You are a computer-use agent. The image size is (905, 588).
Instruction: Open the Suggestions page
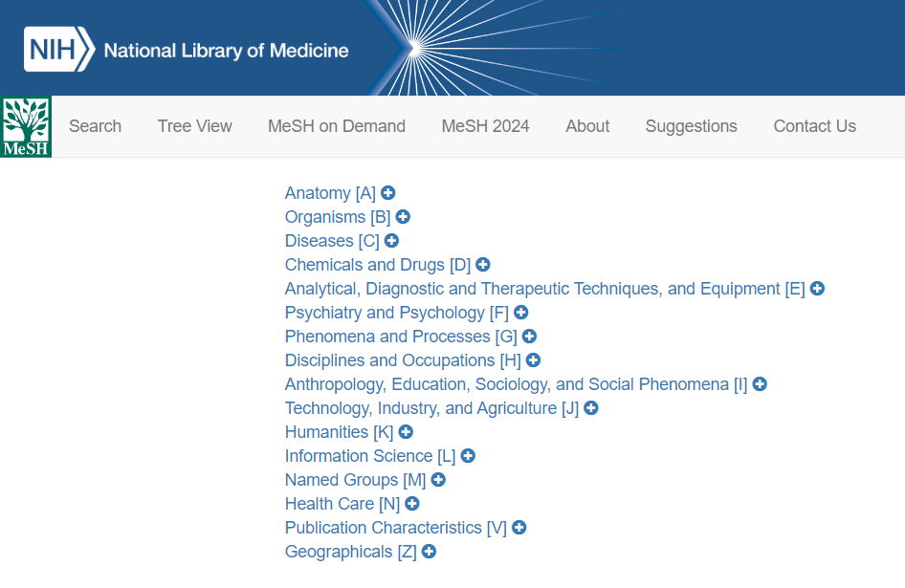point(691,125)
